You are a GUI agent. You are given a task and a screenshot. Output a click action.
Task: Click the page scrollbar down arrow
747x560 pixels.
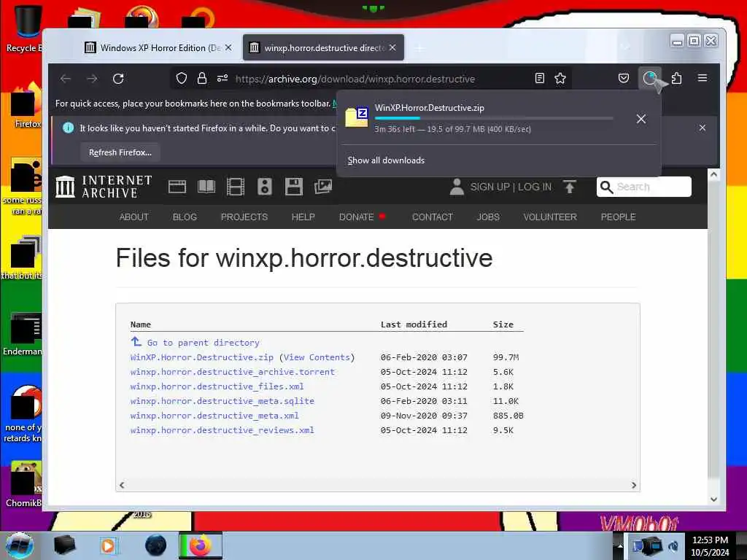[713, 499]
